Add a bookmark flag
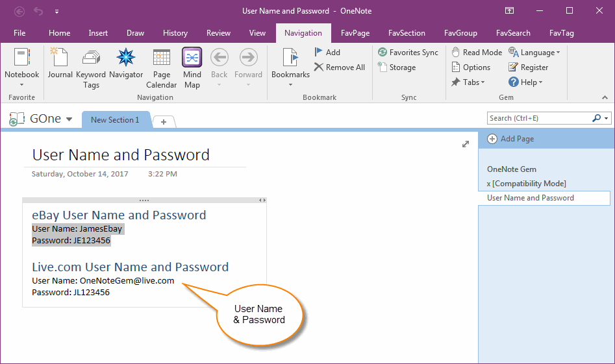615x364 pixels. tap(327, 52)
